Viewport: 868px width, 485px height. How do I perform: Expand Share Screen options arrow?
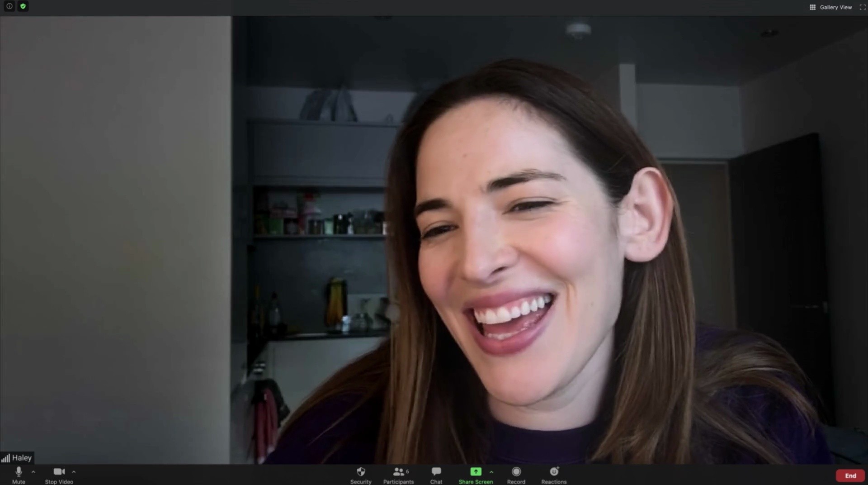point(491,472)
